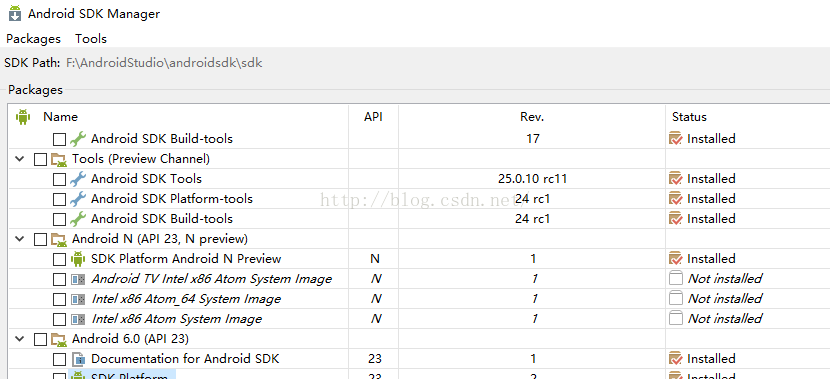Click Installed status icon for Android SDK Platform-tools
Viewport: 830px width, 379px height.
click(x=676, y=199)
